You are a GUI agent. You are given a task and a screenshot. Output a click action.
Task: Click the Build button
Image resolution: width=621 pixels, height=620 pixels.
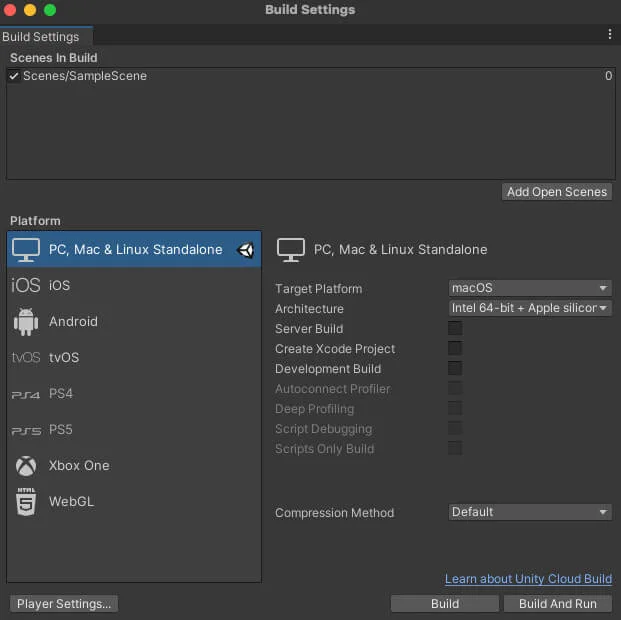point(445,604)
